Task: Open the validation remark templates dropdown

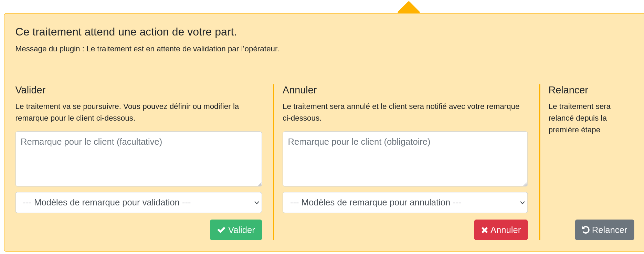Action: pyautogui.click(x=138, y=203)
